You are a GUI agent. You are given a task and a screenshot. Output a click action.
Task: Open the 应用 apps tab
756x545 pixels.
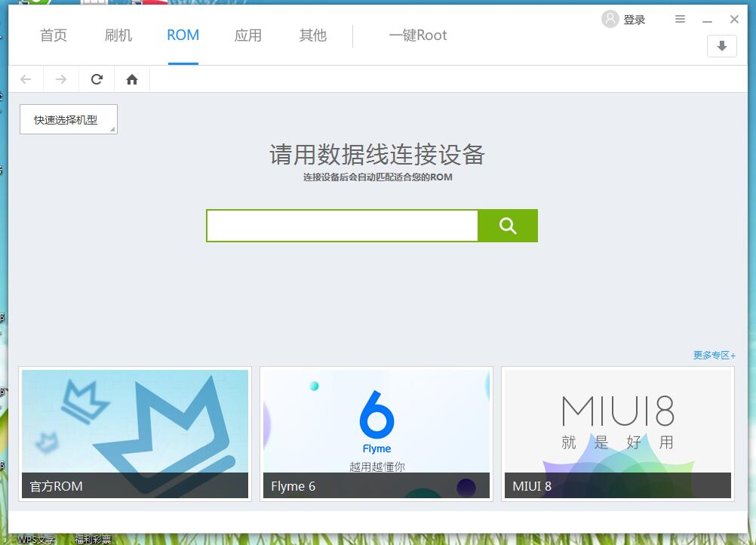click(247, 35)
